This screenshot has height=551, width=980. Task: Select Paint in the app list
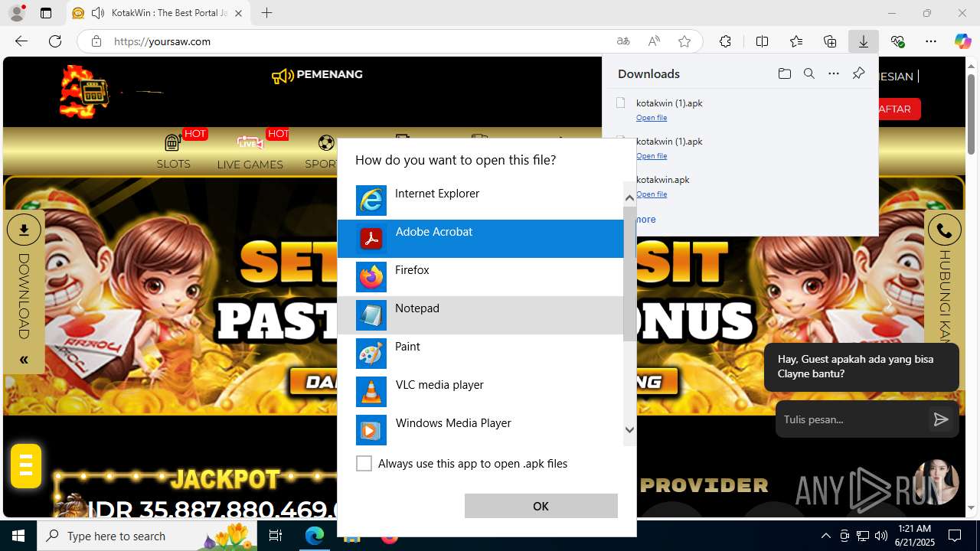coord(480,354)
